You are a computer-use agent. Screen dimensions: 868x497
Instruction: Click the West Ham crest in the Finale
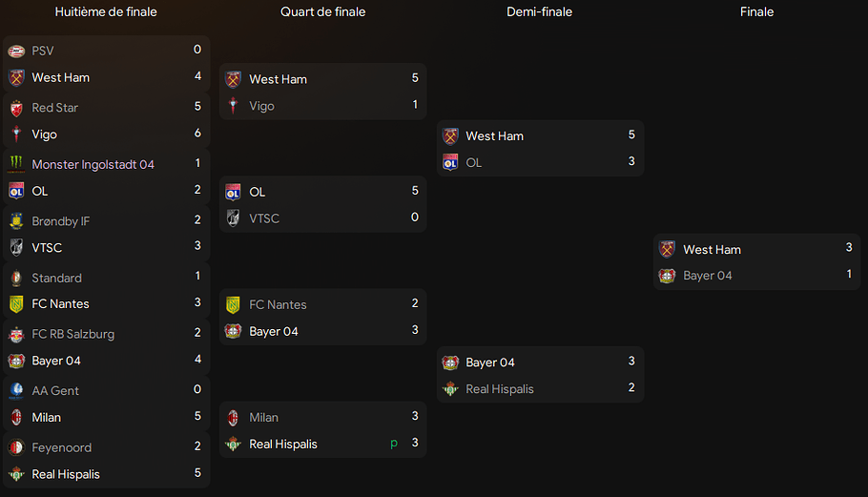pos(667,249)
